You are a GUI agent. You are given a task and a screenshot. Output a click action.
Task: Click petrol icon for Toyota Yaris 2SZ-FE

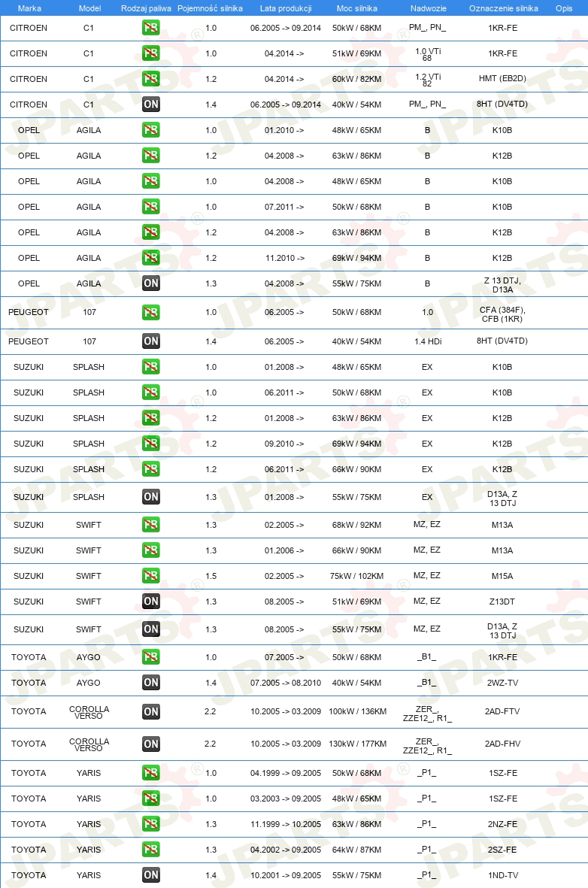pyautogui.click(x=150, y=850)
